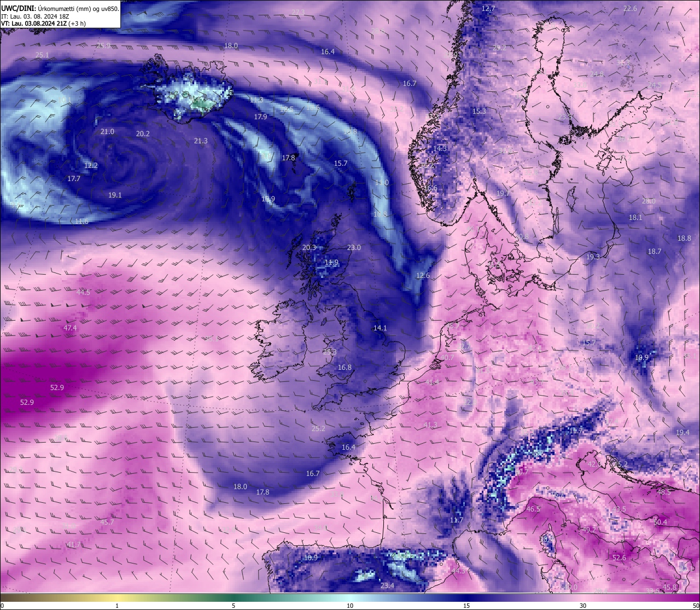Click the 45.8 value label
Image resolution: width=700 pixels, height=610 pixels.
670,588
